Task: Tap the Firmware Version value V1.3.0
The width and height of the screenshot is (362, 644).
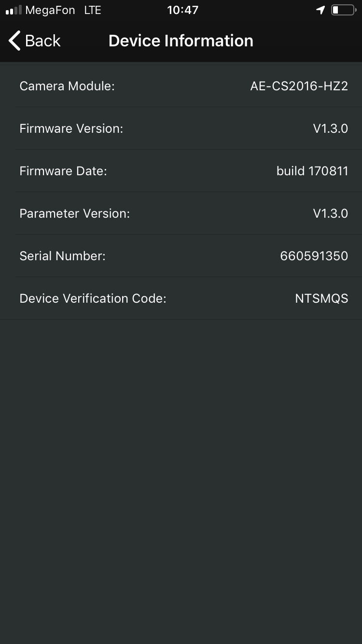Action: coord(330,129)
